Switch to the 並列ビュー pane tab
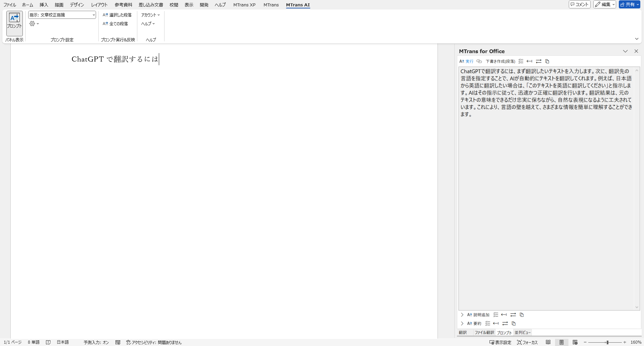This screenshot has width=644, height=346. click(x=522, y=333)
